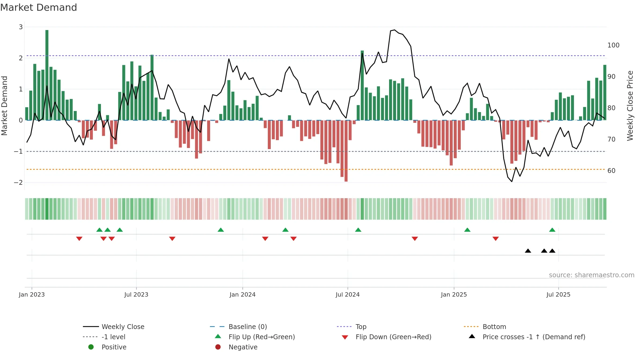Click the green flip-up marker just after Jan 2025

click(467, 230)
